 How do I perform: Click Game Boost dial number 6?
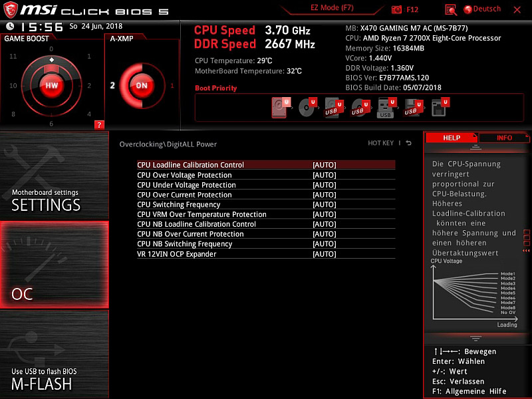[51, 124]
